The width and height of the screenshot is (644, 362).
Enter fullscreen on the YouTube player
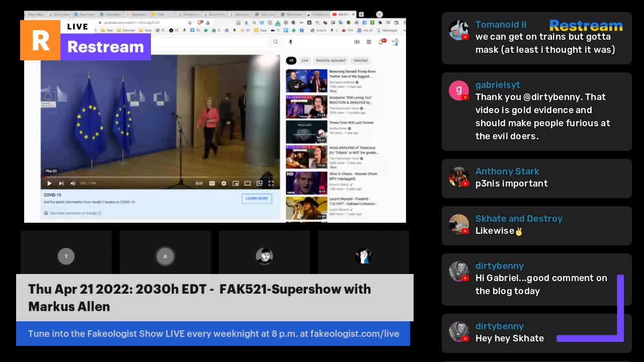click(x=271, y=184)
